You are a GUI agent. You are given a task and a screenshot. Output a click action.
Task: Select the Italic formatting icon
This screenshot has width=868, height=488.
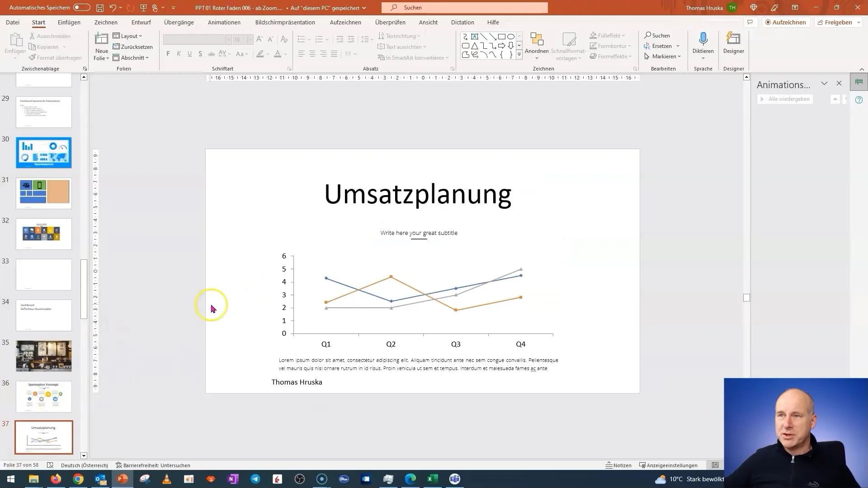pyautogui.click(x=178, y=54)
